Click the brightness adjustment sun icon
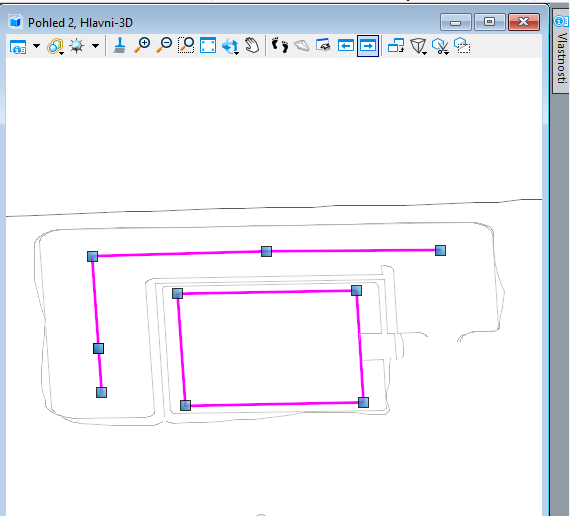The width and height of the screenshot is (570, 516). click(77, 46)
